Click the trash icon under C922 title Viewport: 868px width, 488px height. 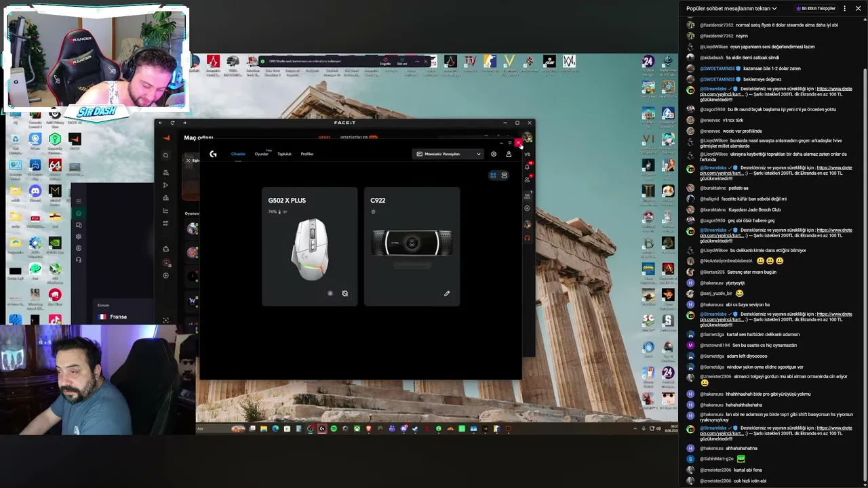click(x=373, y=211)
